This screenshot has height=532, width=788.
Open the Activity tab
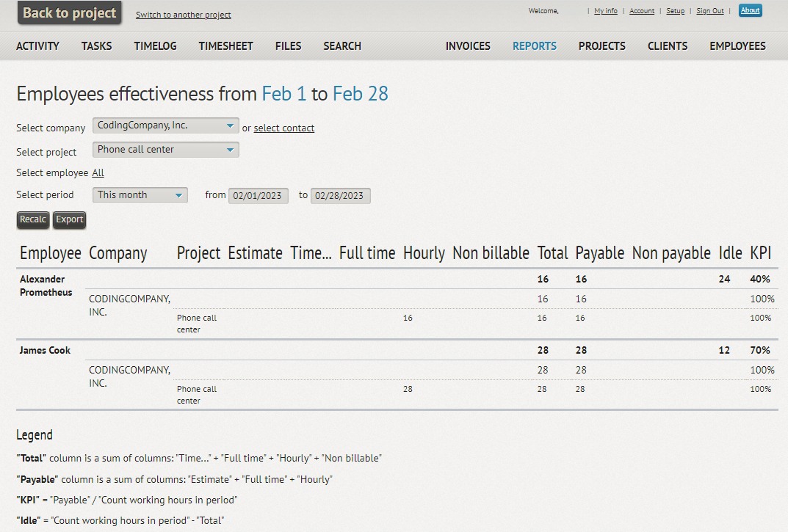click(x=37, y=45)
